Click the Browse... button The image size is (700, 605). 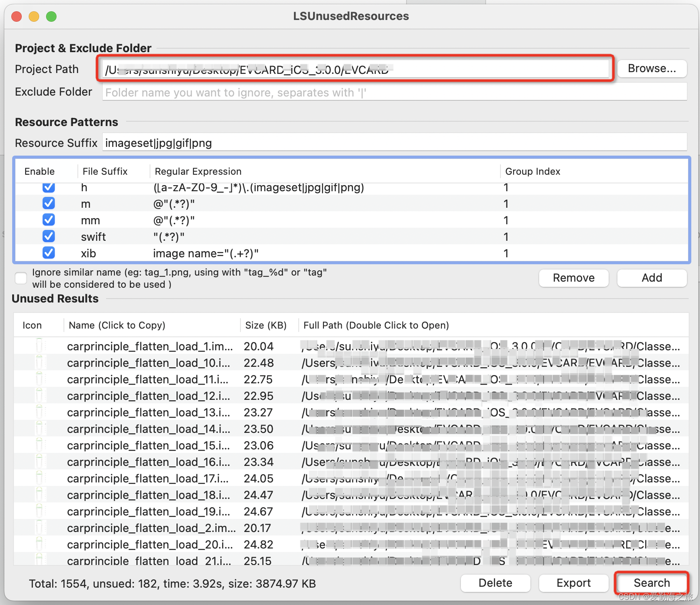(x=652, y=69)
